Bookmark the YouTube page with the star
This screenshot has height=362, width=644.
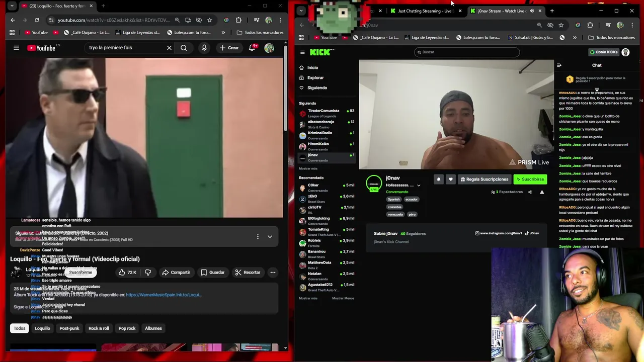pyautogui.click(x=209, y=20)
